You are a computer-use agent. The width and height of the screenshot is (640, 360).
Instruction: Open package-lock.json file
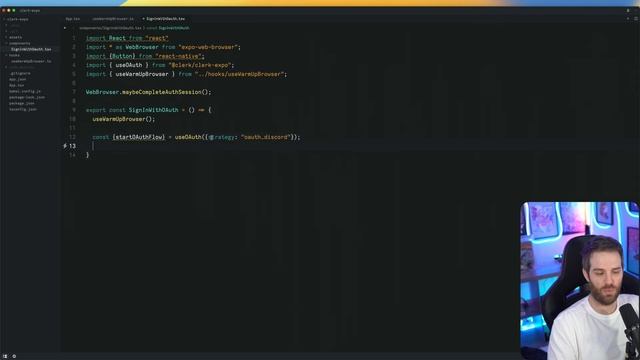pos(27,97)
